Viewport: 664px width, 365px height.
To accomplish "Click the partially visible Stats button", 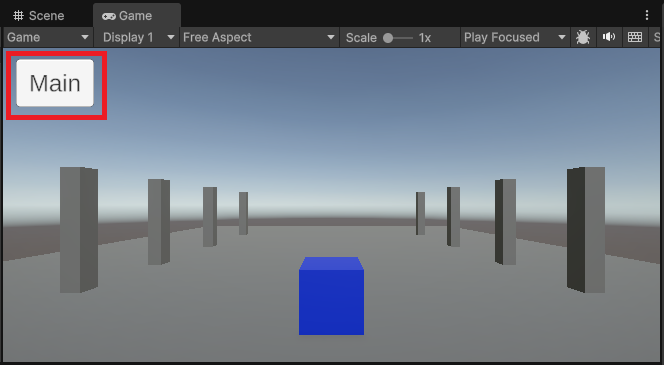I will click(657, 38).
